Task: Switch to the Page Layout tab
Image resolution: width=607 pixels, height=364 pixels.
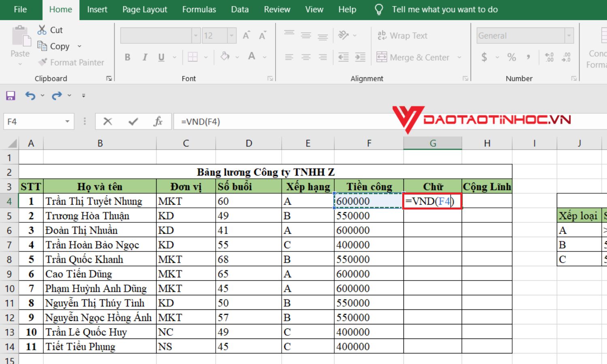Action: tap(144, 9)
